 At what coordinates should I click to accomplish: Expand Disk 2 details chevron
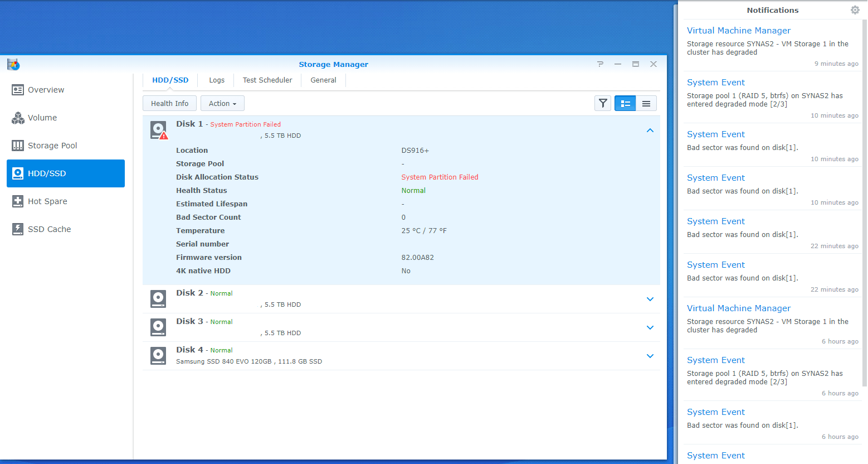click(650, 299)
